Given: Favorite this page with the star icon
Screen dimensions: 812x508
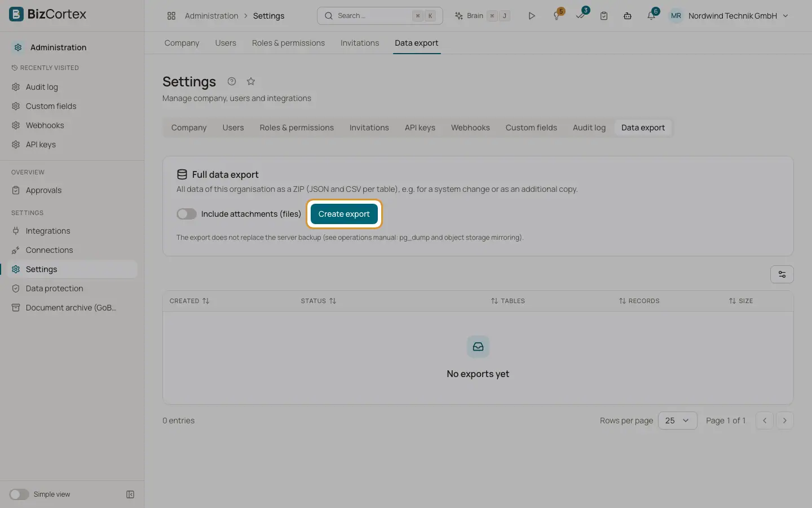Looking at the screenshot, I should [251, 81].
